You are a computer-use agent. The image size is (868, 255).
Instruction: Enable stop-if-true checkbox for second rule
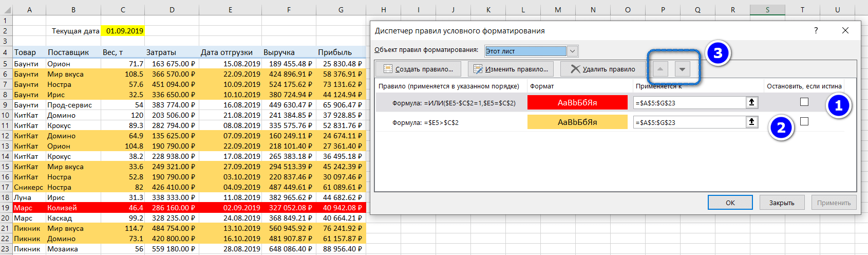(x=804, y=121)
